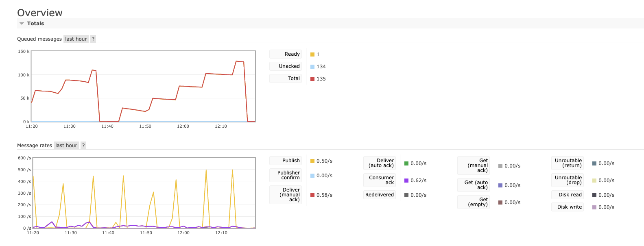
Task: Click the Unroutable (drop) label
Action: click(x=568, y=180)
